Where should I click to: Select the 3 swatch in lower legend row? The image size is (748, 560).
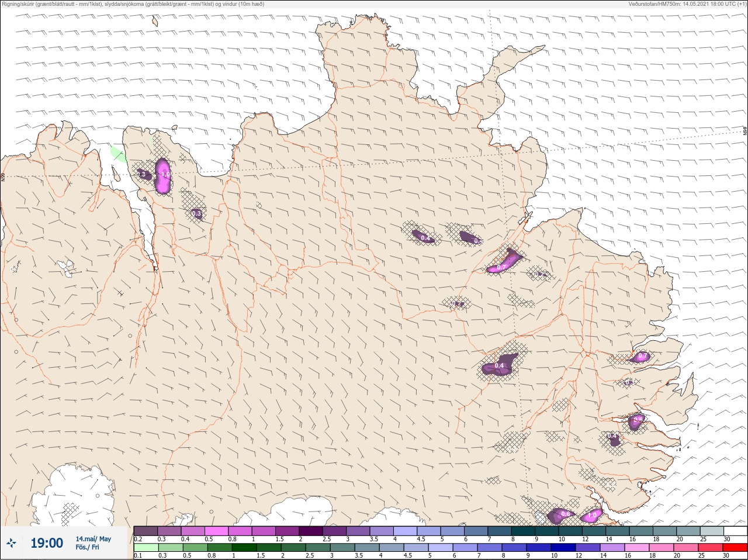coord(342,548)
